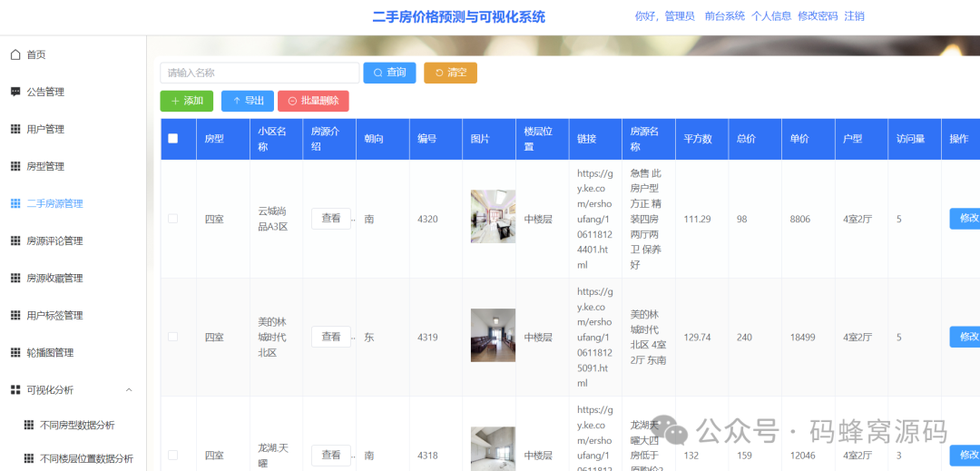Click the grid icon beside 不同楼层位置数据分析
Viewport: 980px width, 471px height.
pyautogui.click(x=29, y=458)
